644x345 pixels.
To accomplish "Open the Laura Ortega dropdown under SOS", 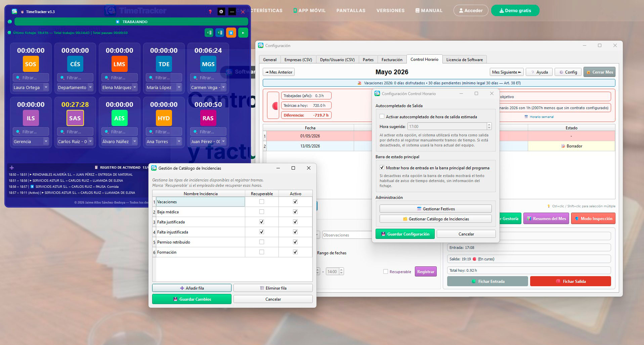I will (x=31, y=87).
